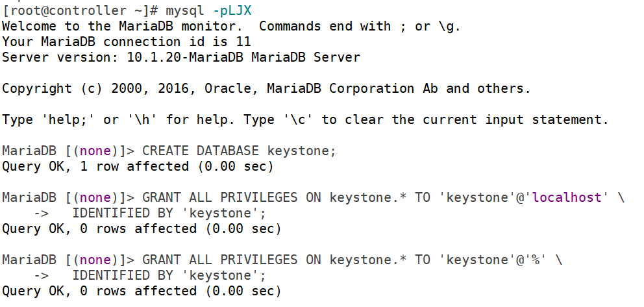
Task: Click the first 'MariaDB [(none)]>' prompt
Action: pos(68,151)
